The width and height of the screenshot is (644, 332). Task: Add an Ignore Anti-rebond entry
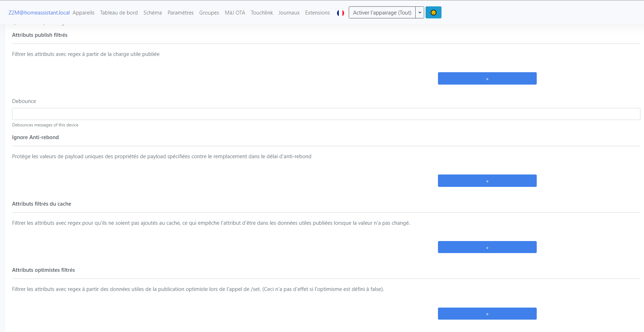click(x=487, y=181)
